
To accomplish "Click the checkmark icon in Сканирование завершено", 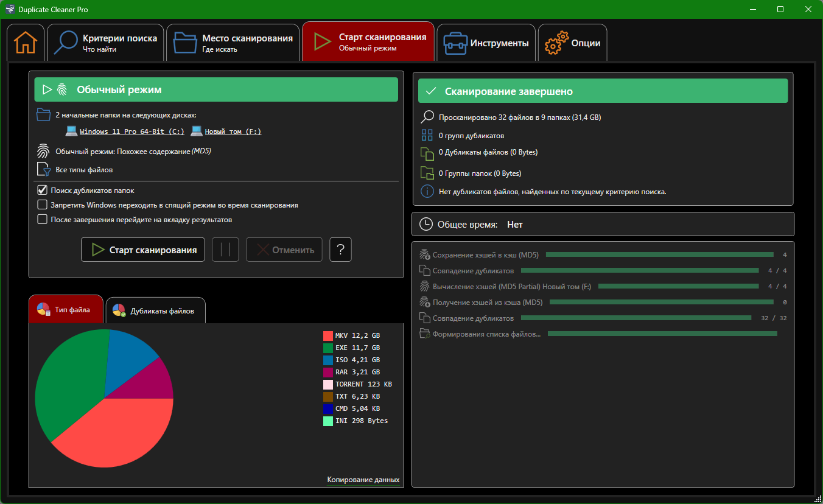I will coord(432,91).
